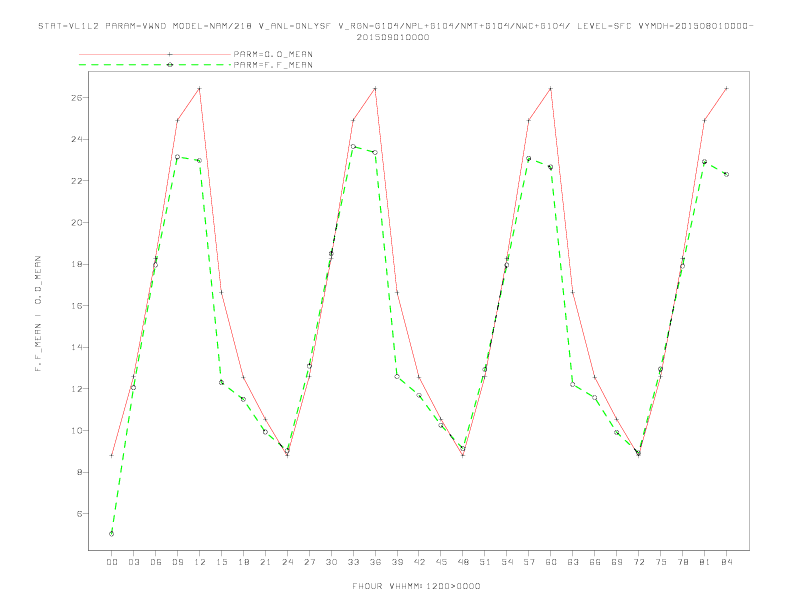Click the y-axis label F.F_MEAN | O.O_MEAN
The height and width of the screenshot is (612, 792).
(38, 314)
